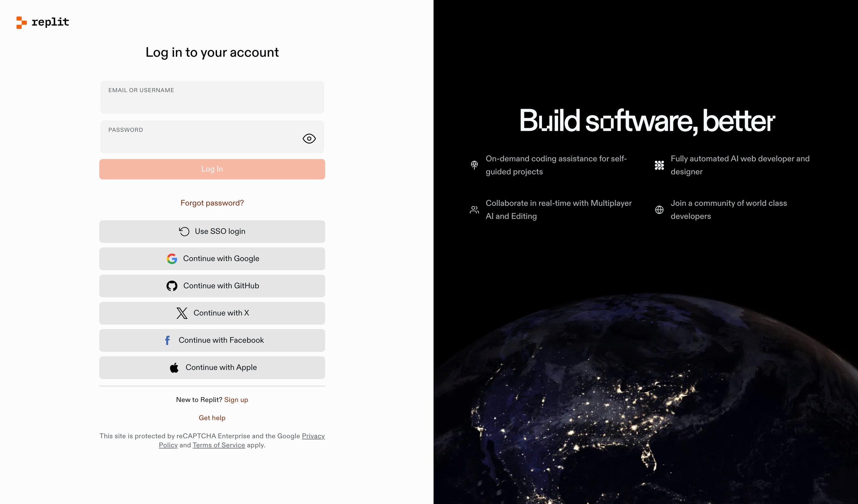Click the AI web developer icon

point(659,165)
